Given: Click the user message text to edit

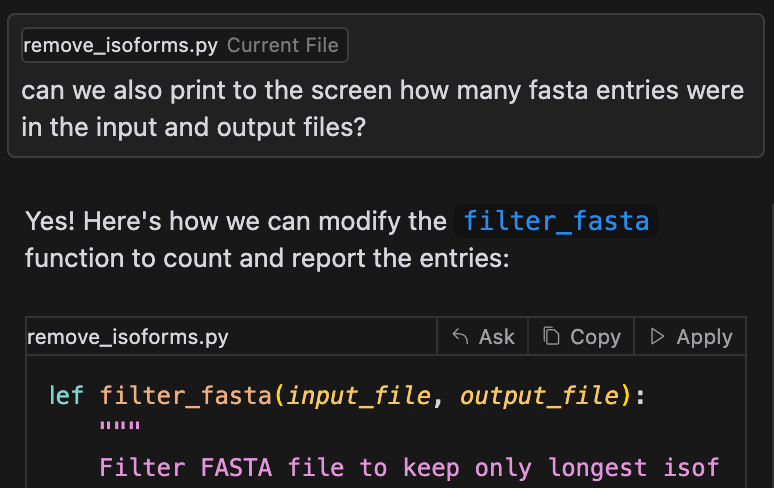Looking at the screenshot, I should tap(383, 91).
